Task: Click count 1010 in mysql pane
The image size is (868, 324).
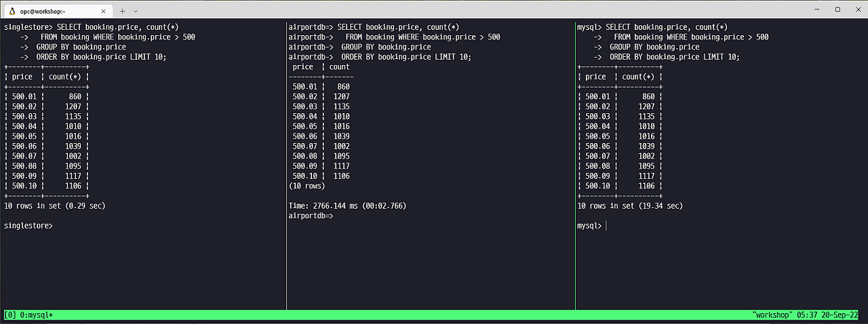Action: point(646,126)
